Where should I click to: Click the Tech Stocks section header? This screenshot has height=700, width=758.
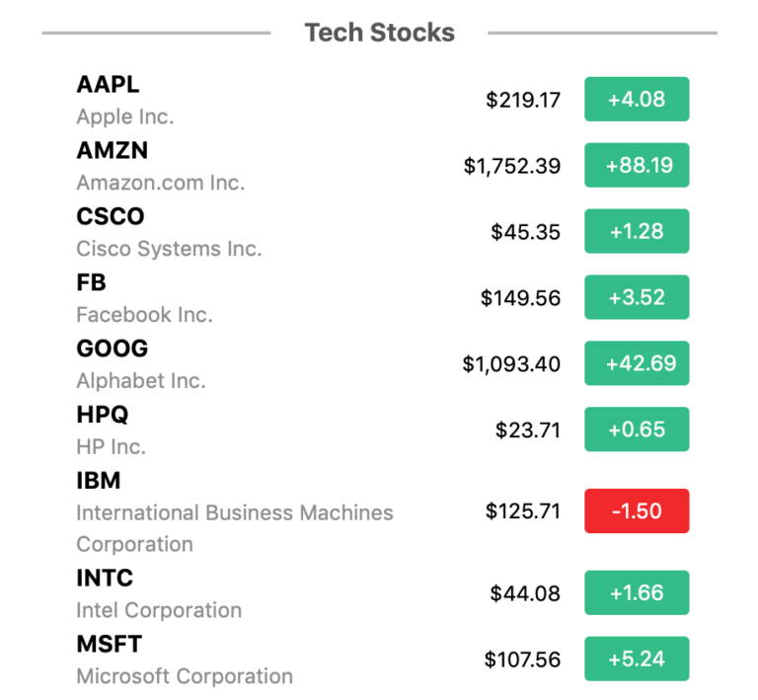(x=379, y=33)
